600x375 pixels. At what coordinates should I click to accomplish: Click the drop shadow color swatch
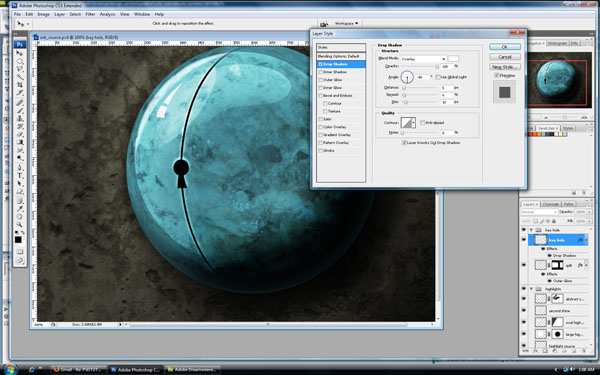pyautogui.click(x=453, y=59)
